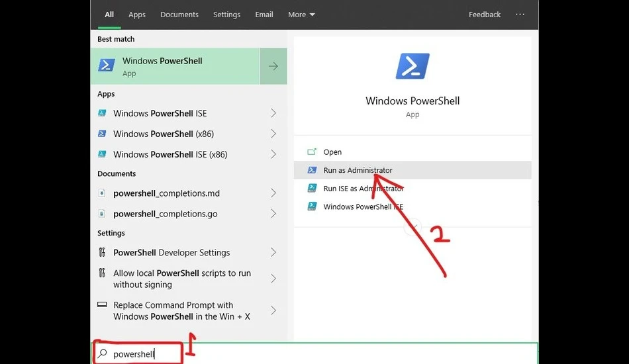Expand Replace Command Prompt chevron
The image size is (629, 364).
273,310
